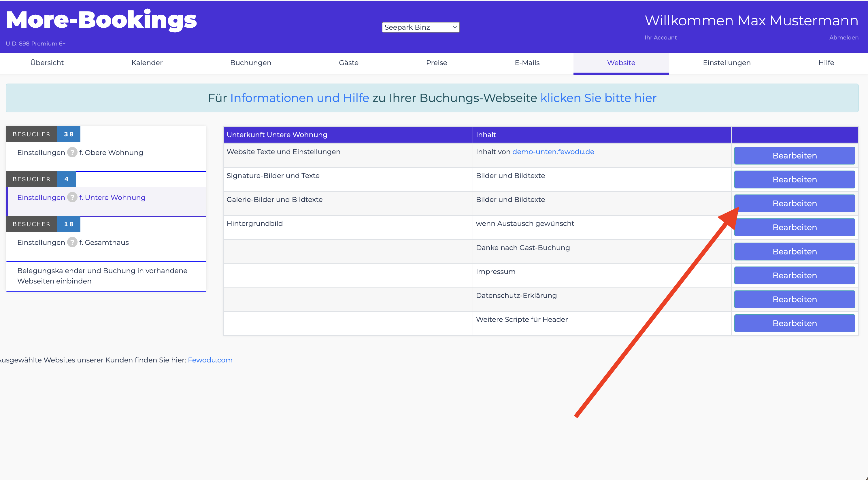The image size is (868, 480).
Task: Click Bearbeiten for Website Texte und Einstellungen
Action: (795, 156)
